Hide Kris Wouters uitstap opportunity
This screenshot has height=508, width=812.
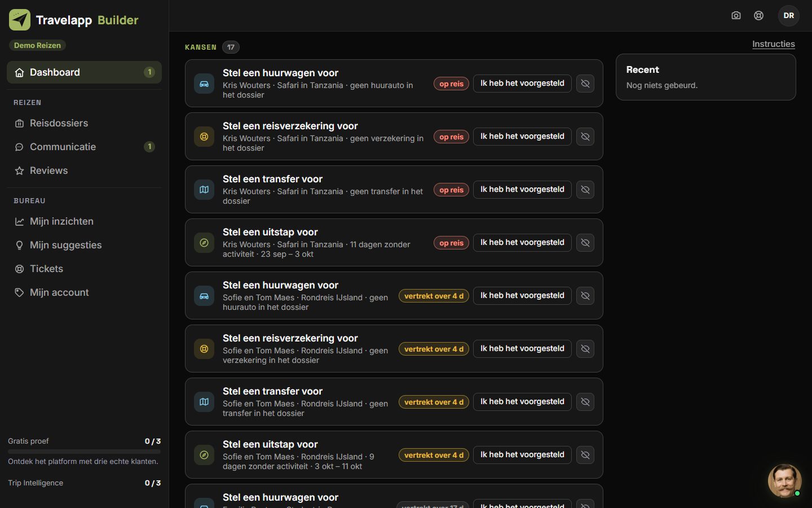[585, 243]
